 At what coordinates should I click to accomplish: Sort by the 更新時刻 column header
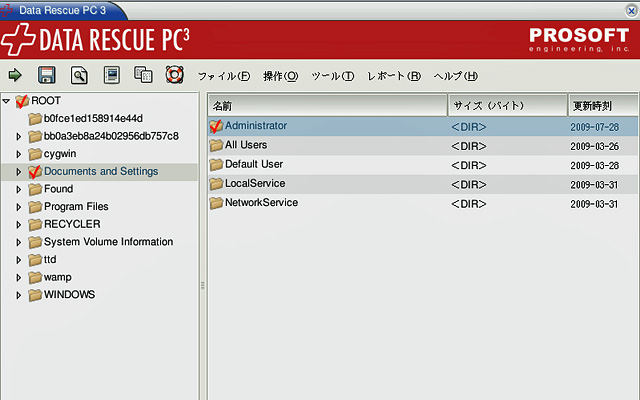point(603,106)
